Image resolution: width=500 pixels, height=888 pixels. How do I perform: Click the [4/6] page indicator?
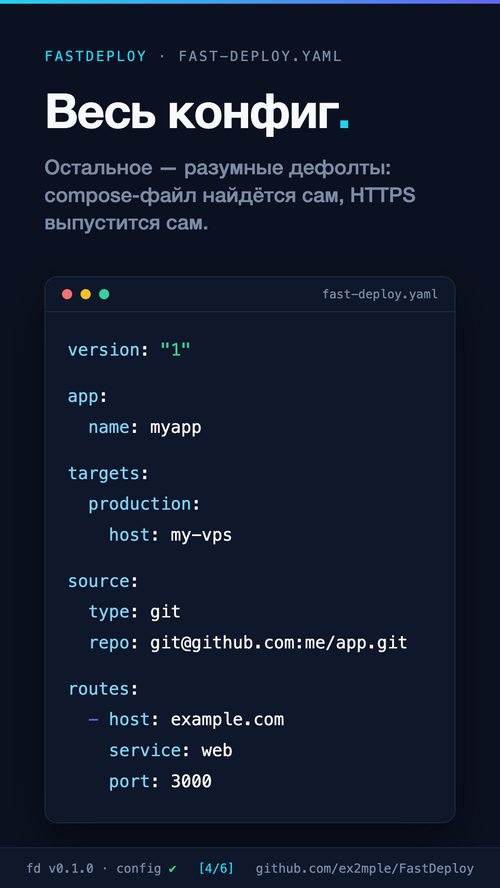[216, 868]
